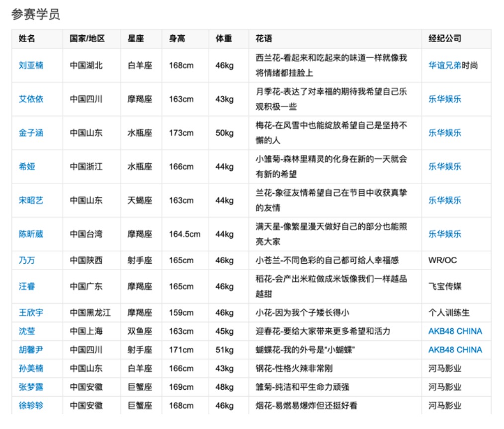The width and height of the screenshot is (504, 429).
Task: Open the 艾依依 name link
Action: 31,99
